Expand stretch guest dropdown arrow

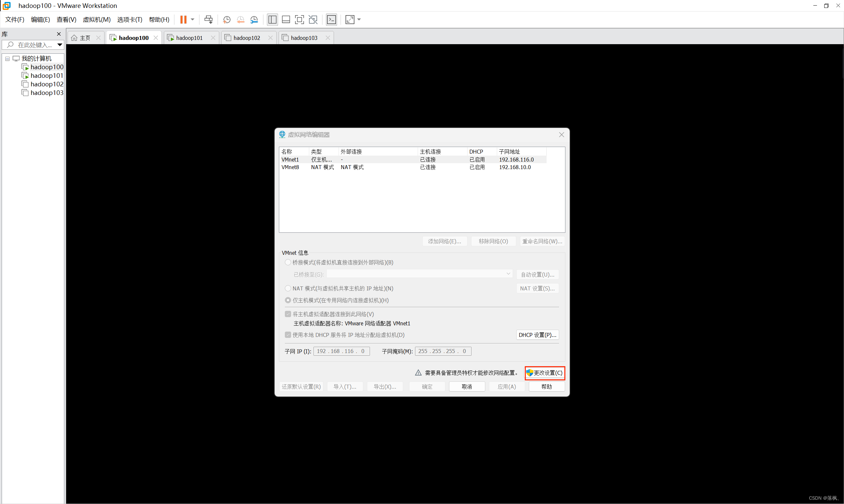359,19
